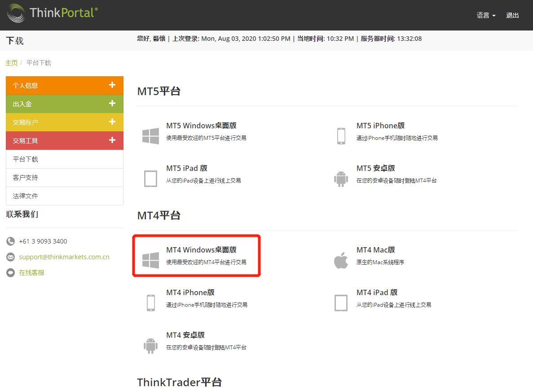Open the 在线客服 live chat link
The image size is (533, 392).
31,273
